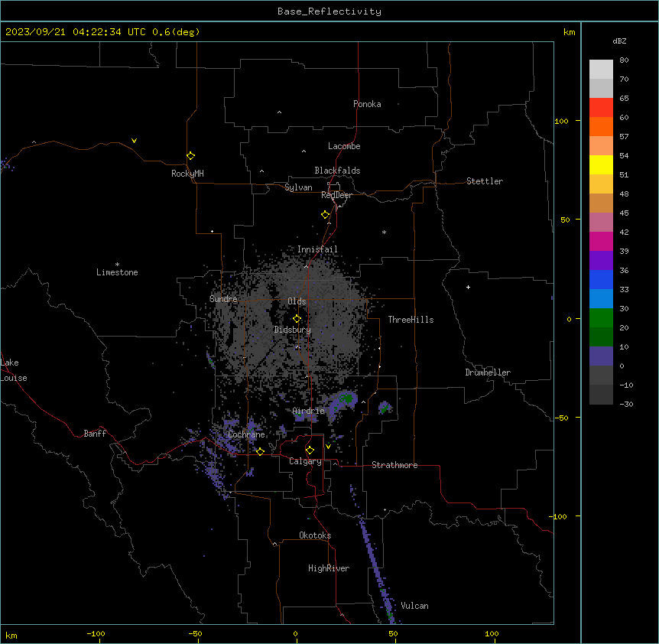The image size is (659, 644).
Task: Click the Limestone label
Action: [x=117, y=272]
